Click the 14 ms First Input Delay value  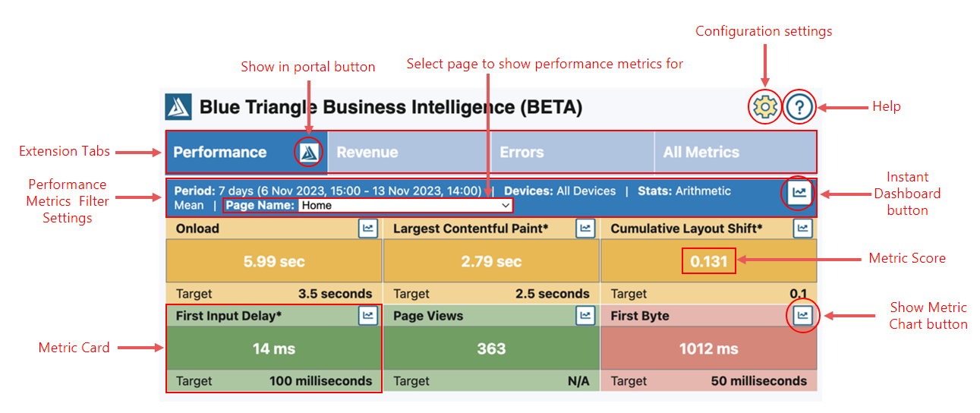click(274, 349)
